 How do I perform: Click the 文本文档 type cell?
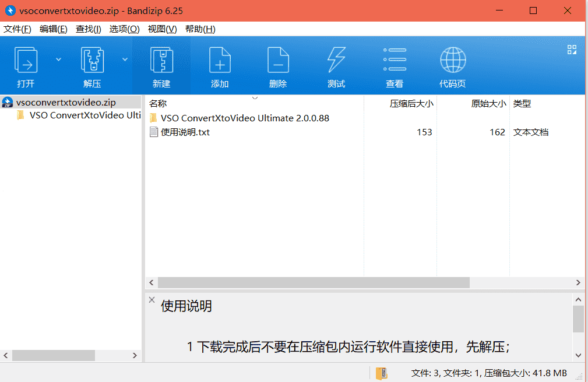pyautogui.click(x=531, y=132)
